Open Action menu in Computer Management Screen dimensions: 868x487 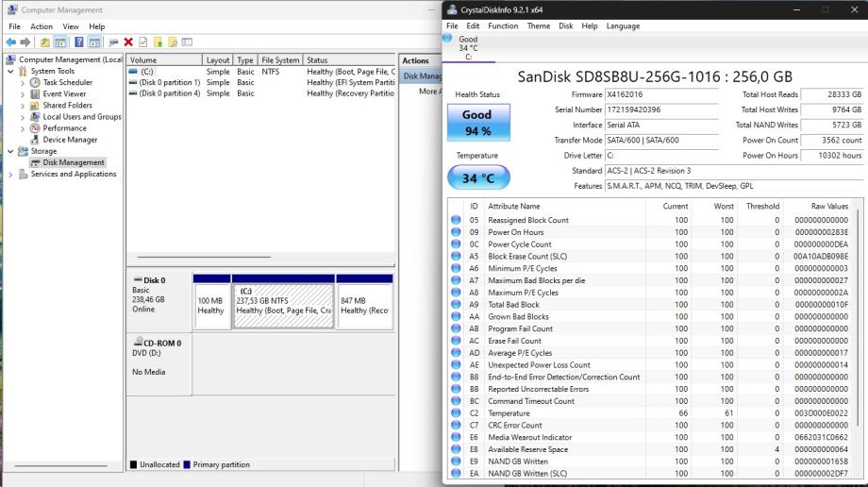coord(42,26)
